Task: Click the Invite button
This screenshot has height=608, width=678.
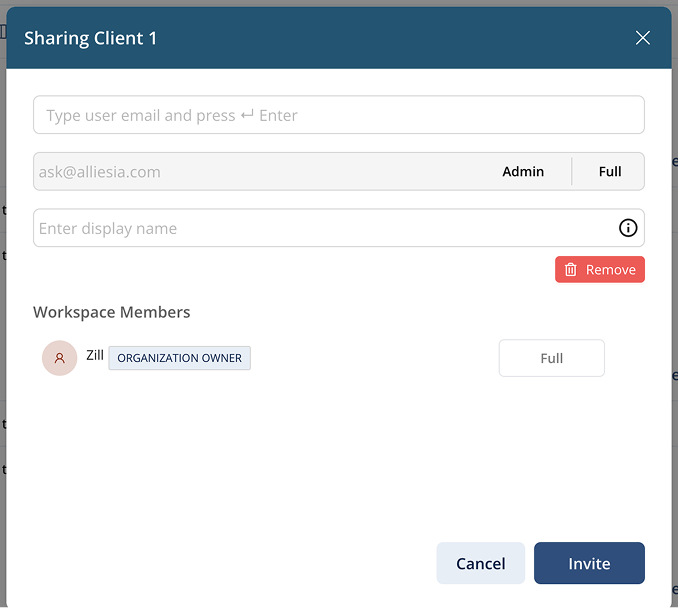Action: [x=589, y=563]
